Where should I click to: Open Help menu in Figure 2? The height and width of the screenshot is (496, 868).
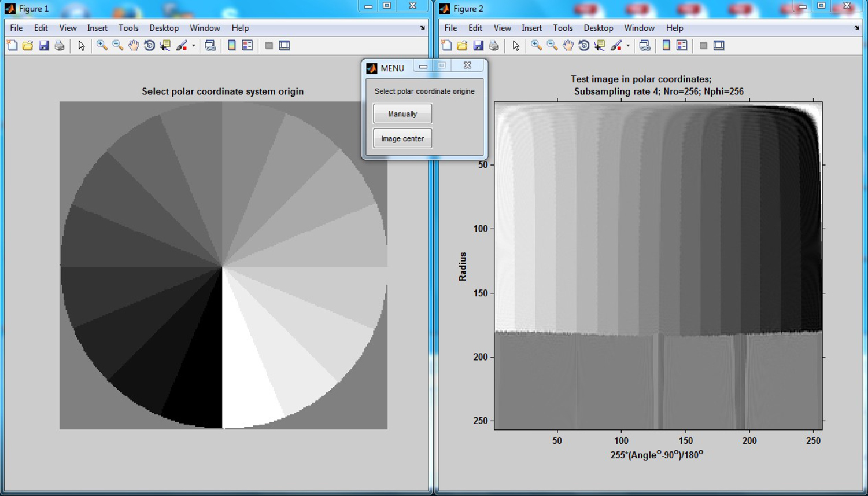tap(674, 28)
